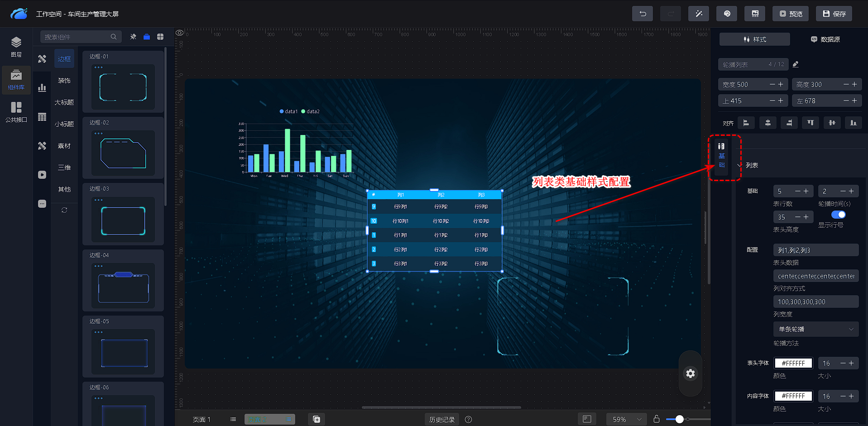This screenshot has width=868, height=426.
Task: Switch to the 数据源 tab
Action: coord(825,39)
